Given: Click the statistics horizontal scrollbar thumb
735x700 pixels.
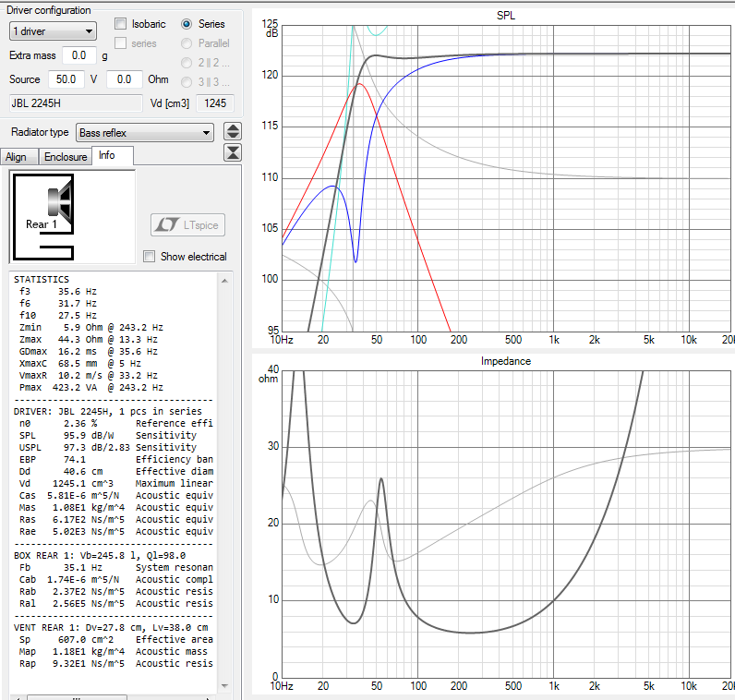Looking at the screenshot, I should click(77, 697).
